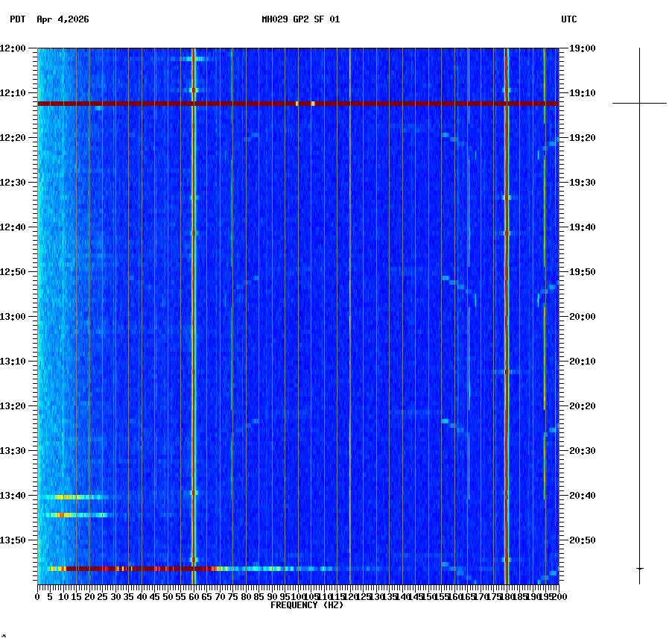
Task: Click the 0 Hz frequency tick label
Action: [36, 596]
